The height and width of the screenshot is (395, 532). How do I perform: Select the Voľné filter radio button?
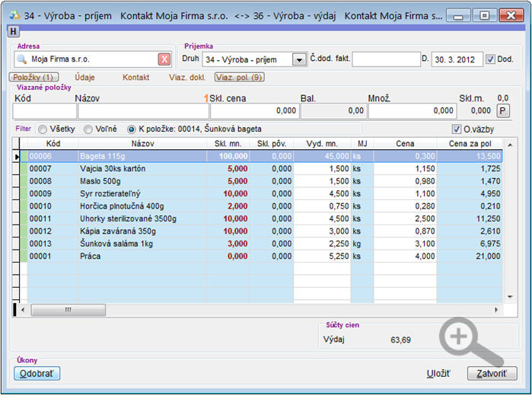[x=88, y=129]
